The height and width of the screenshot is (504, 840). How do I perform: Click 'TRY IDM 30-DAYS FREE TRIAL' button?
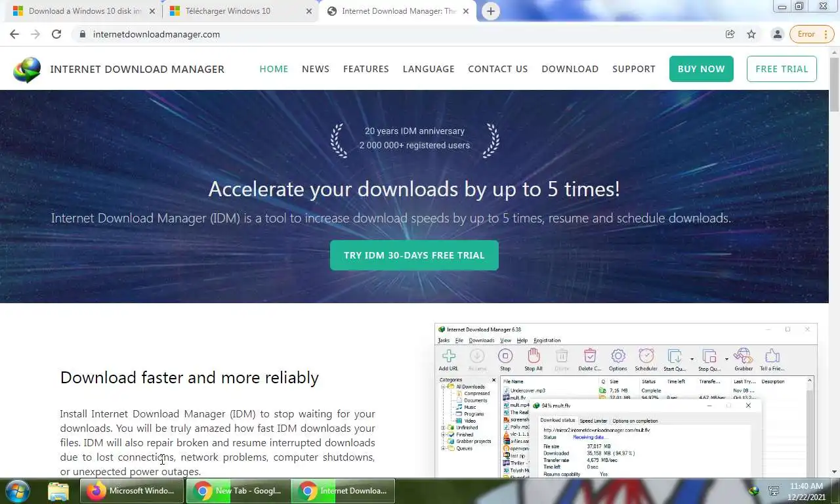tap(414, 255)
